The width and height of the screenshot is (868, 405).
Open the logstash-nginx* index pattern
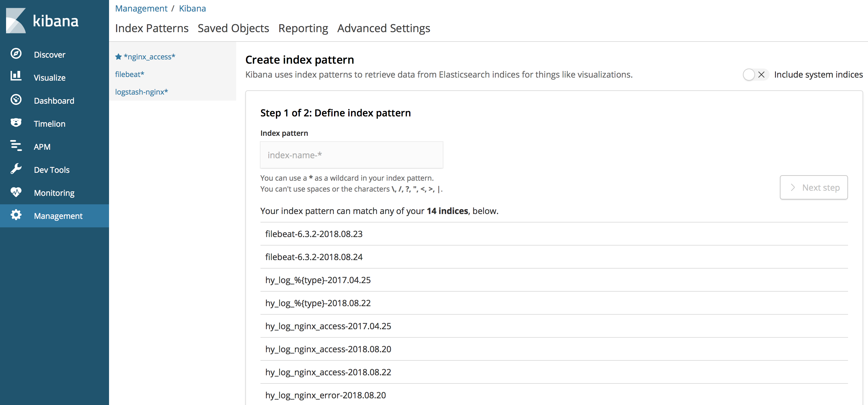(141, 92)
